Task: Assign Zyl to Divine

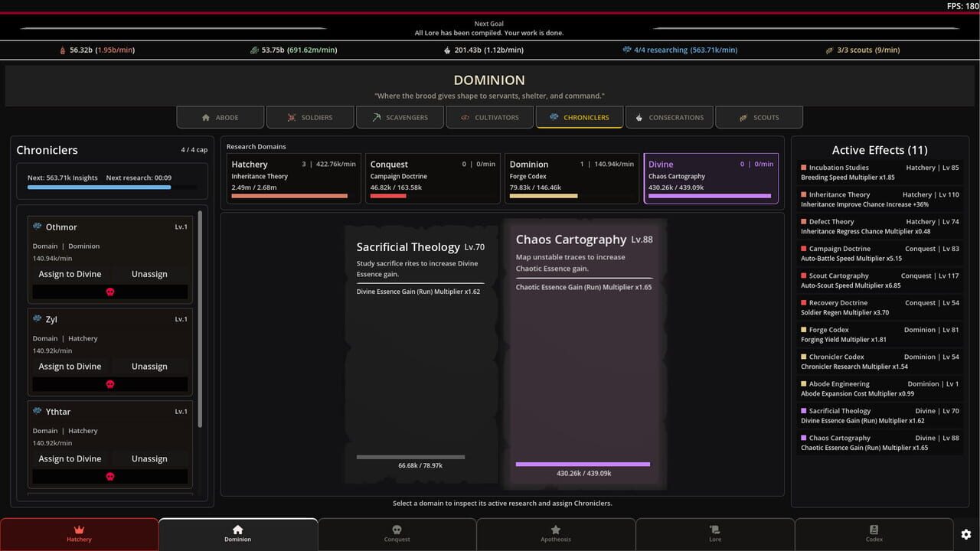Action: click(70, 367)
